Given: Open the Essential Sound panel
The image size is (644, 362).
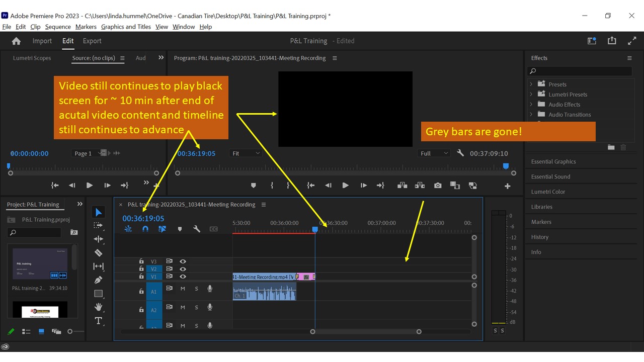Looking at the screenshot, I should (x=550, y=176).
